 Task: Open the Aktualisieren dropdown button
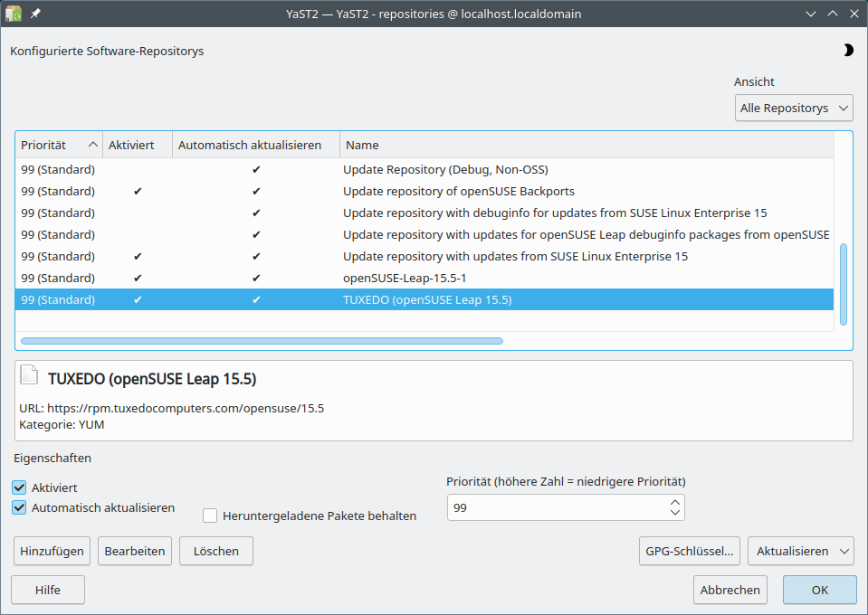[x=800, y=551]
